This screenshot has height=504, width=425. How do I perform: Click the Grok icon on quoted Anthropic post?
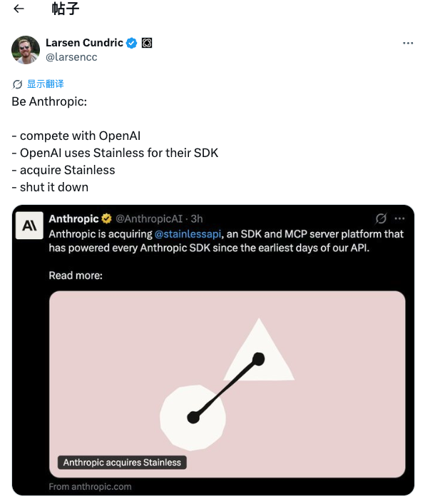[x=381, y=218]
